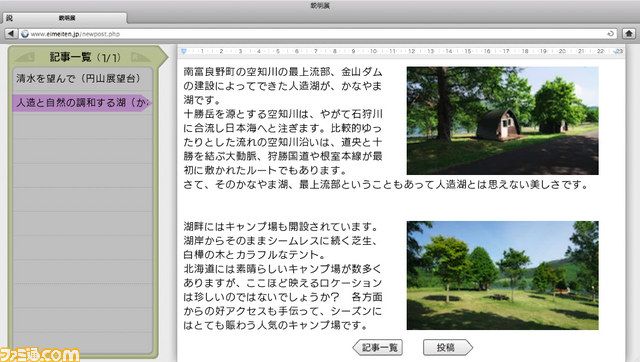
Task: Click the right margin marker on ruler
Action: point(616,51)
